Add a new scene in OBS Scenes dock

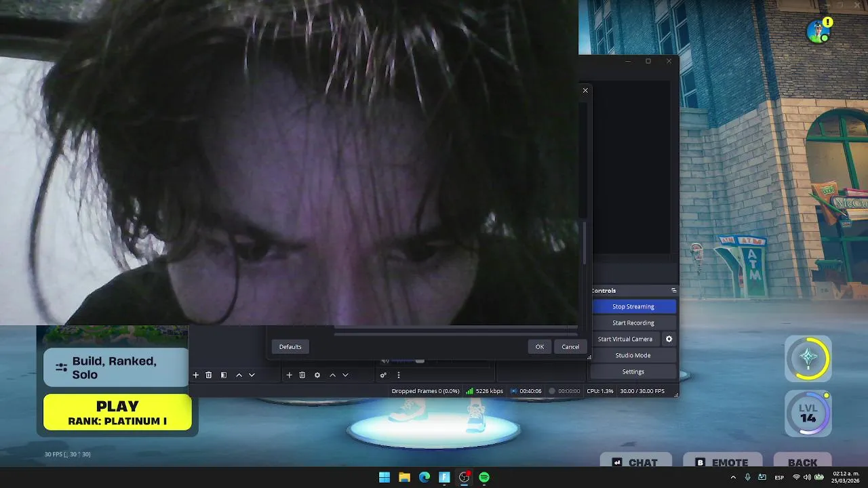[196, 375]
